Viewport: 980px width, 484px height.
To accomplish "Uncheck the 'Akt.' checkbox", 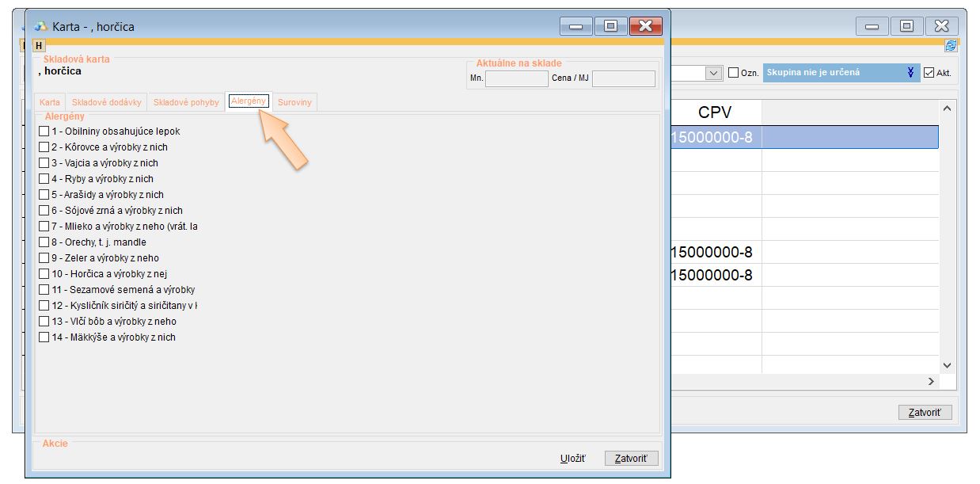I will pos(929,73).
